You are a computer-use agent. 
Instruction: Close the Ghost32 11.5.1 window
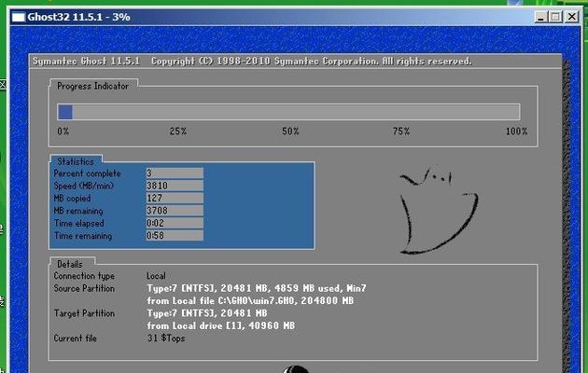(572, 17)
